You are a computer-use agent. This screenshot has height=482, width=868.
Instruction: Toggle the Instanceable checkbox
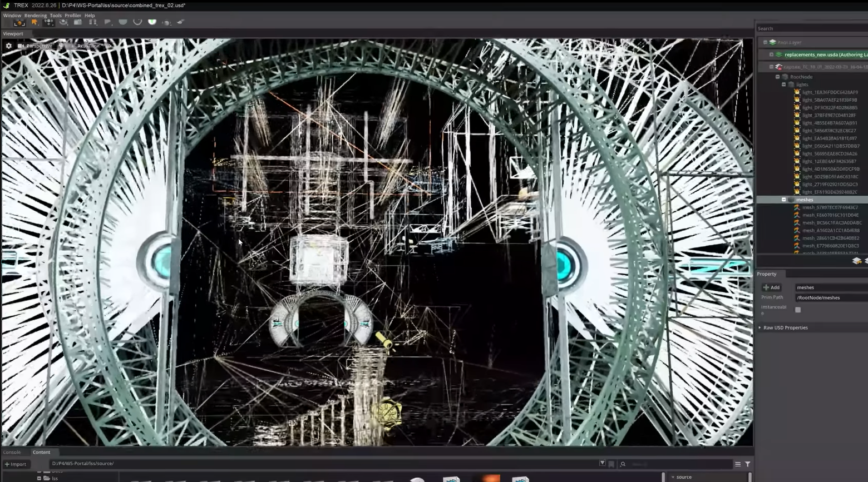point(798,310)
